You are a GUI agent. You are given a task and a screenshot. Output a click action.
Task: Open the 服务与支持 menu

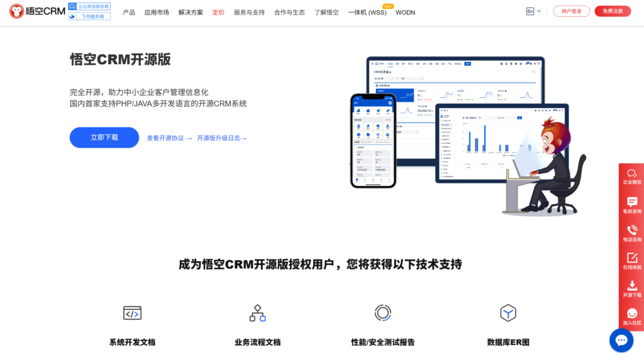click(249, 13)
